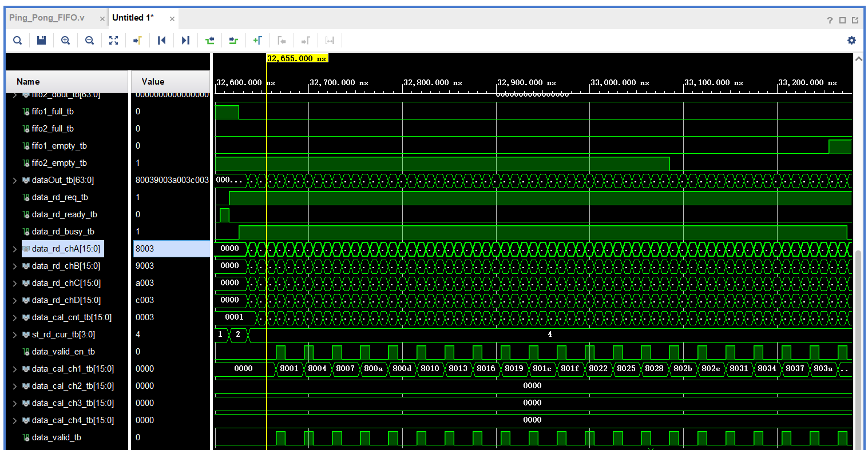Click the Swap Cursors icon
Screen dimensions: 868x450
coord(330,40)
